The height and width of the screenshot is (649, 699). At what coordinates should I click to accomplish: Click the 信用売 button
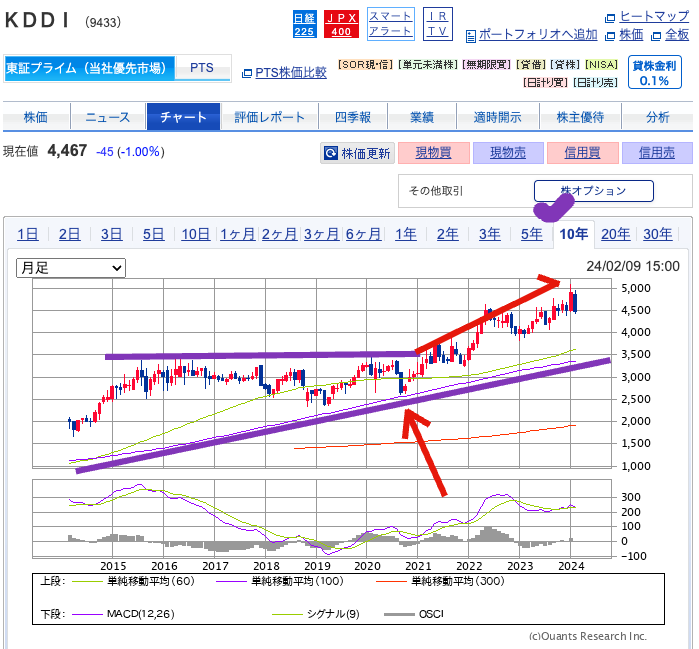click(x=657, y=153)
